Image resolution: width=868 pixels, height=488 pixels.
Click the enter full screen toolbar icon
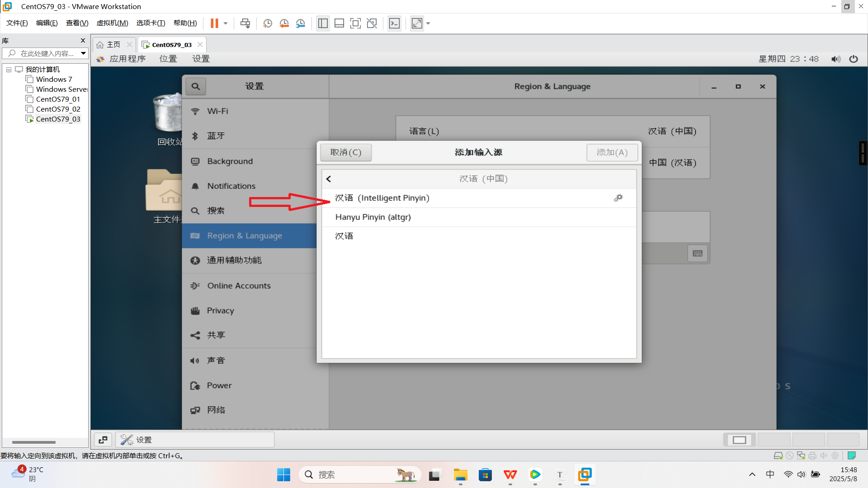pyautogui.click(x=355, y=23)
